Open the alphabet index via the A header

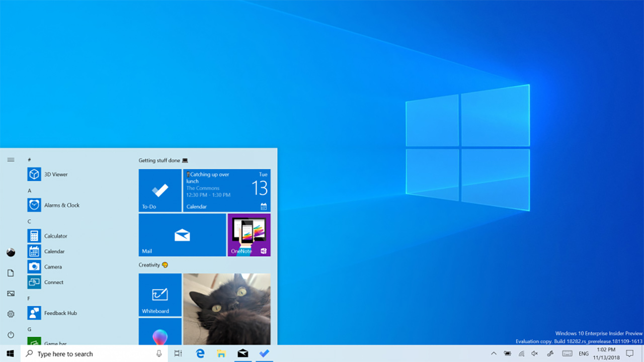pos(29,190)
